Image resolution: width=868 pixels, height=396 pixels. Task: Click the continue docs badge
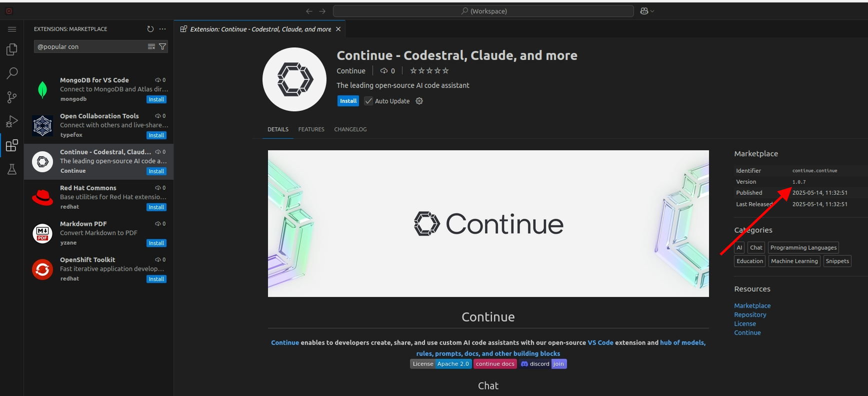tap(495, 364)
